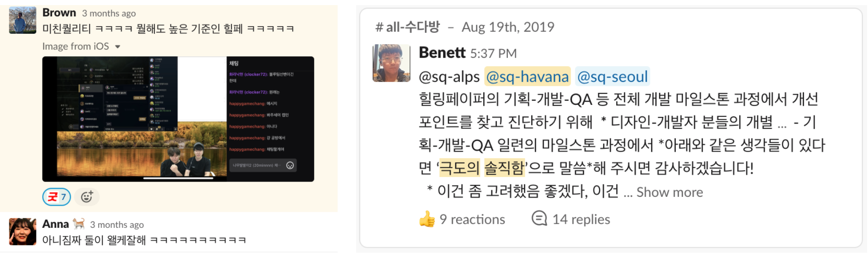The height and width of the screenshot is (256, 868).
Task: Click the thumbs up emoji icon
Action: tap(427, 219)
